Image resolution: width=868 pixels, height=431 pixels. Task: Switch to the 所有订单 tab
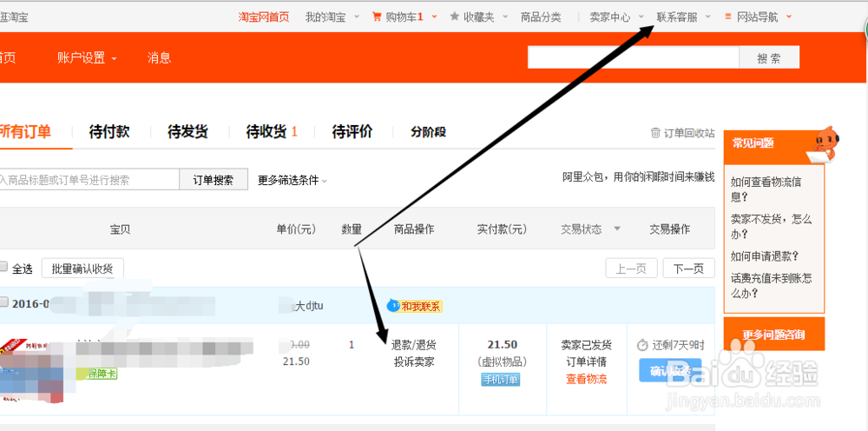click(x=25, y=132)
